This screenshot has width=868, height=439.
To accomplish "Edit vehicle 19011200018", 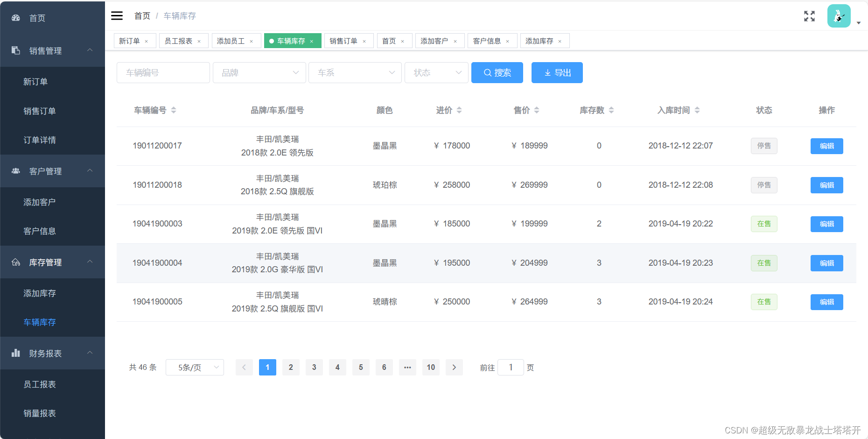I will (826, 185).
